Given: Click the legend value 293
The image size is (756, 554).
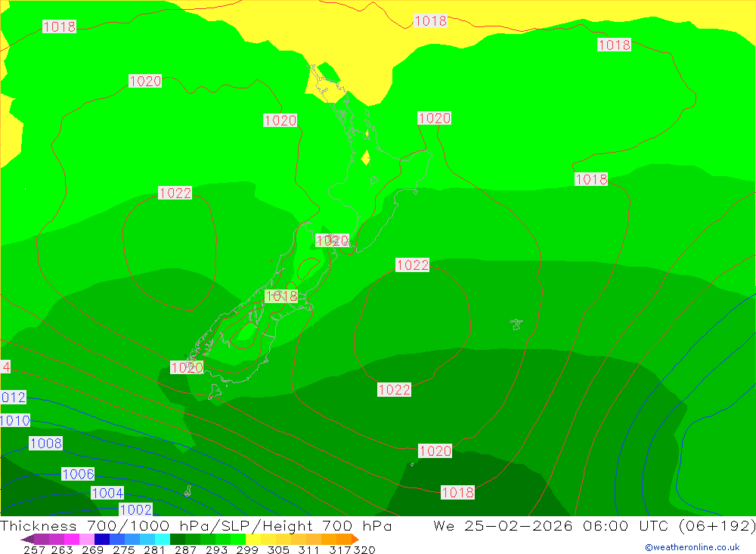Looking at the screenshot, I should (x=216, y=549).
